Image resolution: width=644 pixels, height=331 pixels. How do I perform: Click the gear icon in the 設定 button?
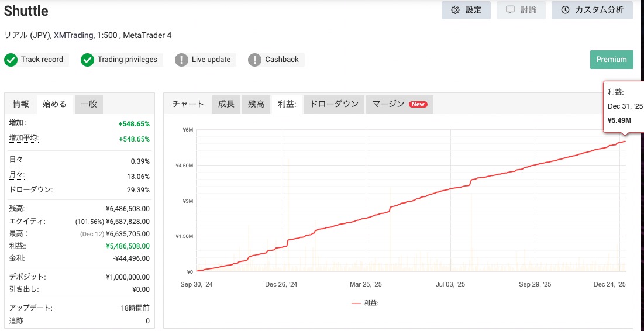pos(455,10)
